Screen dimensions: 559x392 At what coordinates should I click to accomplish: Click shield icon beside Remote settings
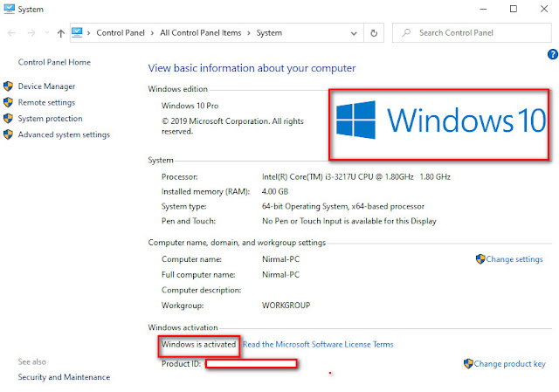[8, 103]
